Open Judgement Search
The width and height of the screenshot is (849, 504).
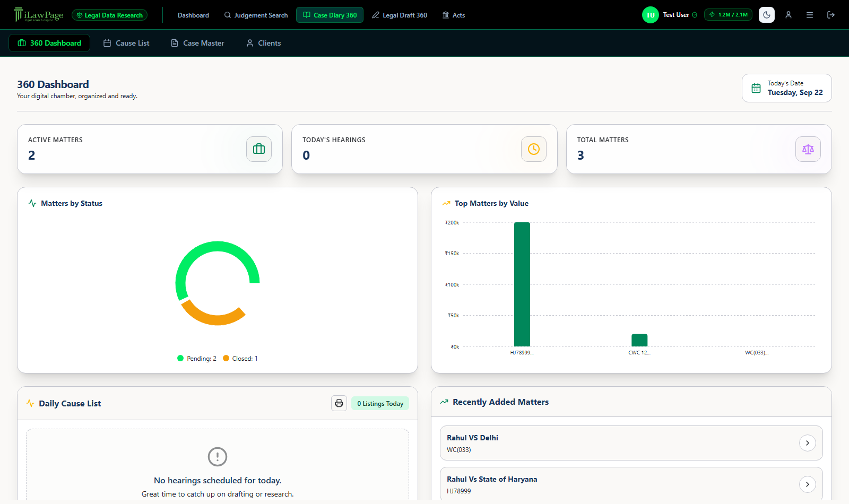pyautogui.click(x=256, y=15)
